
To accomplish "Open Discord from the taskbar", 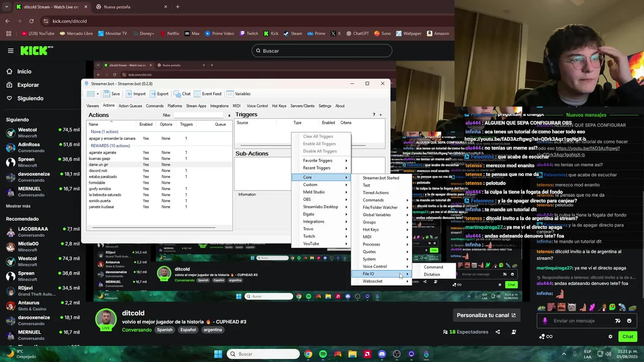I will [382, 354].
